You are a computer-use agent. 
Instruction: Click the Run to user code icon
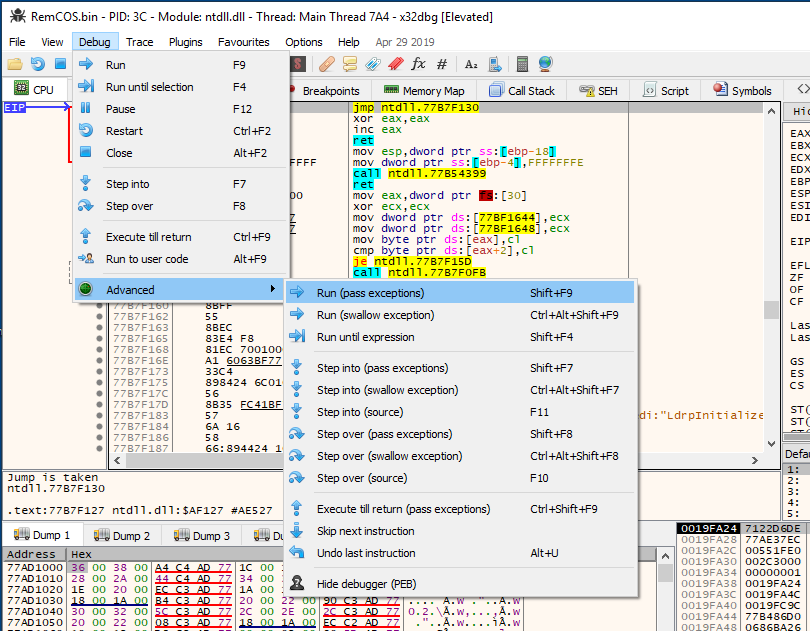coord(86,258)
